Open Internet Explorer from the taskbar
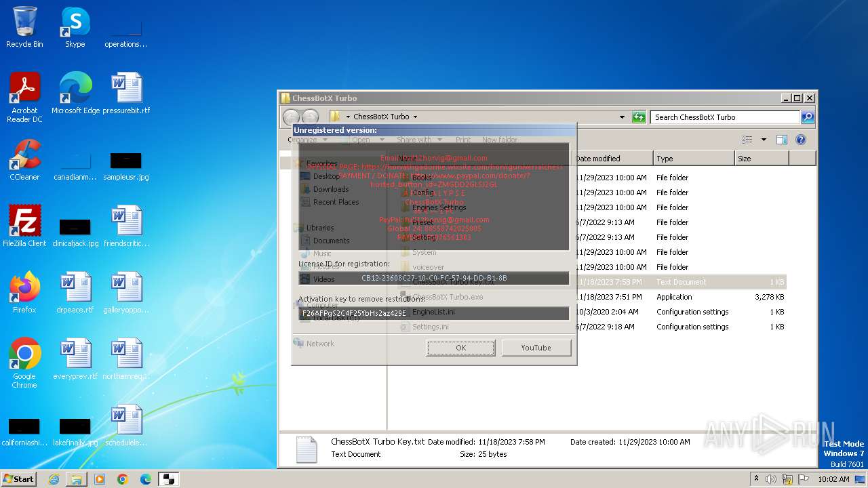The height and width of the screenshot is (488, 868). pos(54,479)
